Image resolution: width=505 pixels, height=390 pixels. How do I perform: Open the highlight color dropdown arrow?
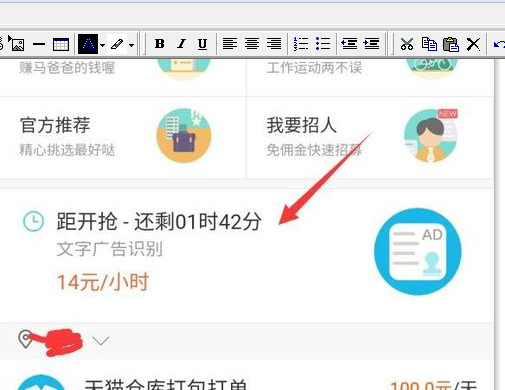[132, 45]
